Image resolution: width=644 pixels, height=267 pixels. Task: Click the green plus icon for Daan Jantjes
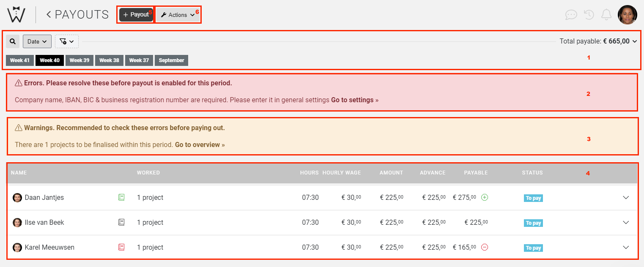pyautogui.click(x=485, y=197)
